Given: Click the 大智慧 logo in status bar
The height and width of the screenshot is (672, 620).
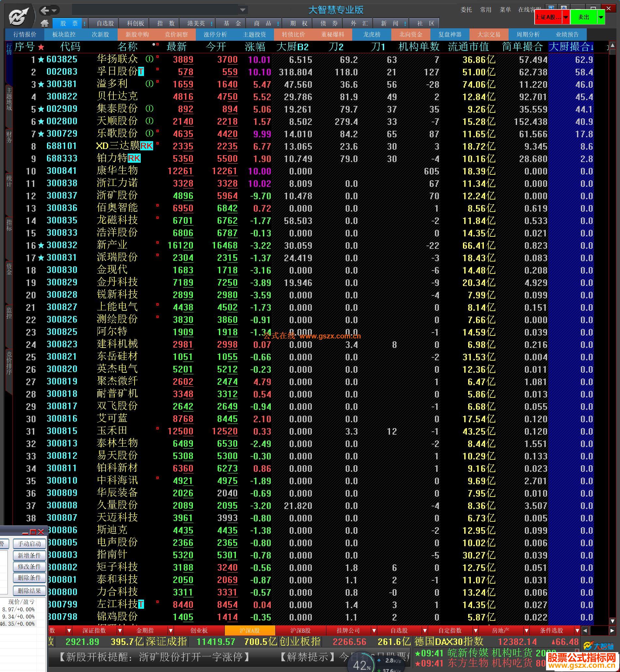Looking at the screenshot, I should 598,646.
